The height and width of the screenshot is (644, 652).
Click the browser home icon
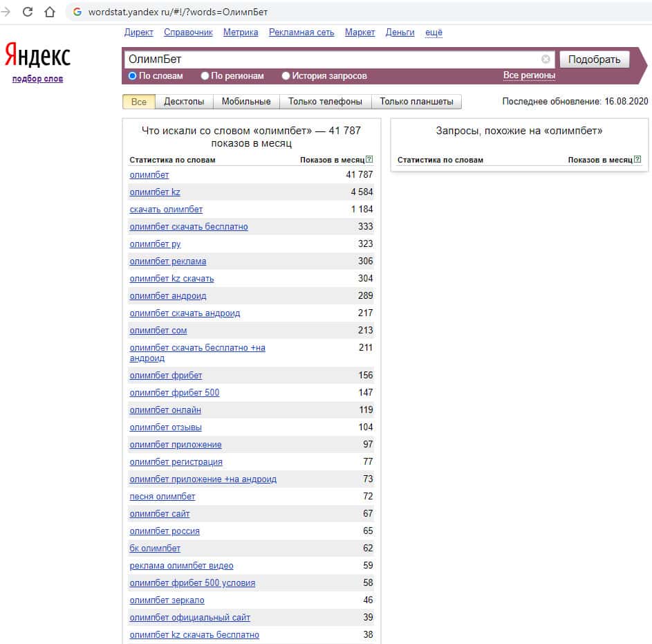pyautogui.click(x=50, y=12)
